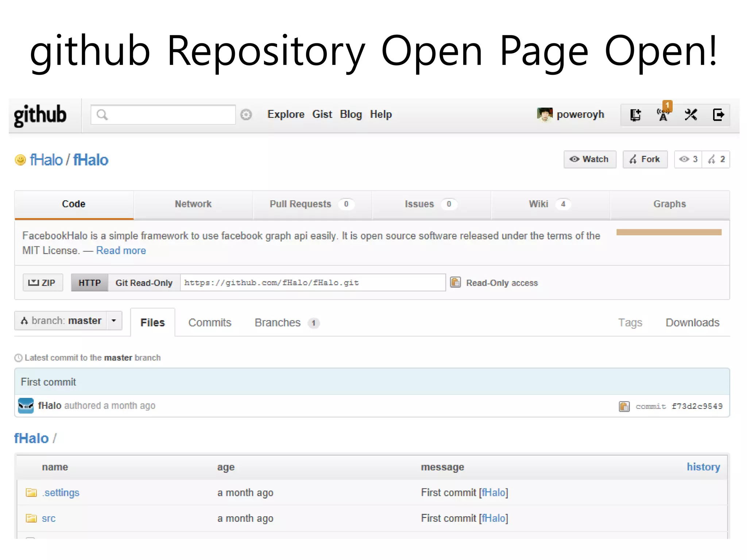Open Blog in top navigation
The height and width of the screenshot is (560, 747).
(x=351, y=114)
